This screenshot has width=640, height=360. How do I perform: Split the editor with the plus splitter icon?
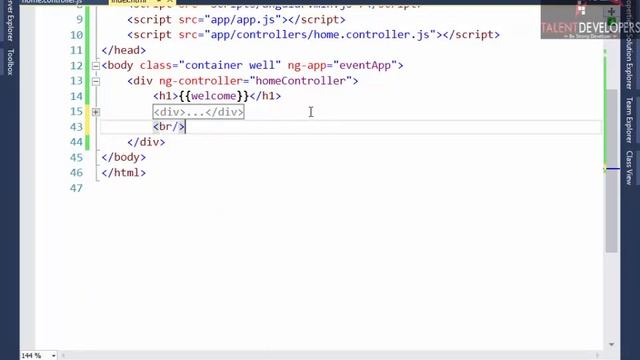611,11
